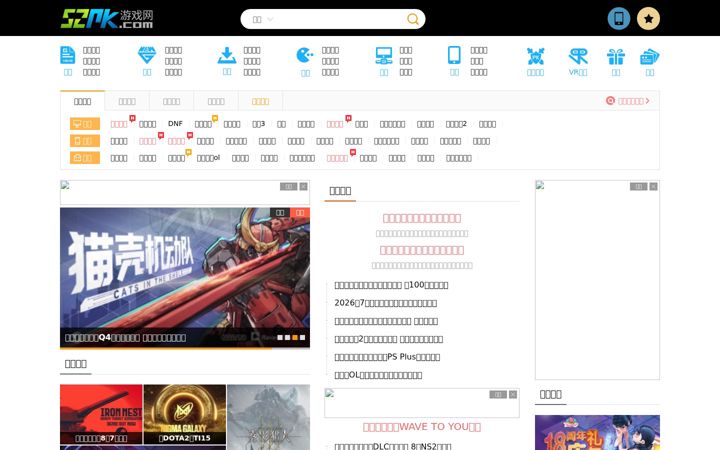Open the second large red headline

tap(422, 250)
